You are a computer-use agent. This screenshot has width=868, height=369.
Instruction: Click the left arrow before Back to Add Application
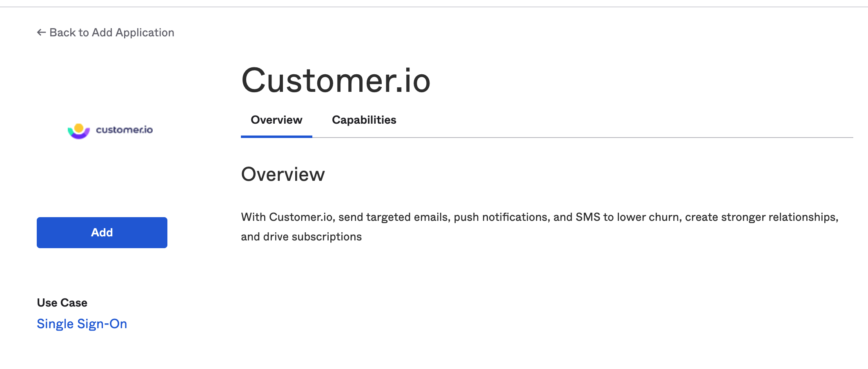[x=40, y=32]
